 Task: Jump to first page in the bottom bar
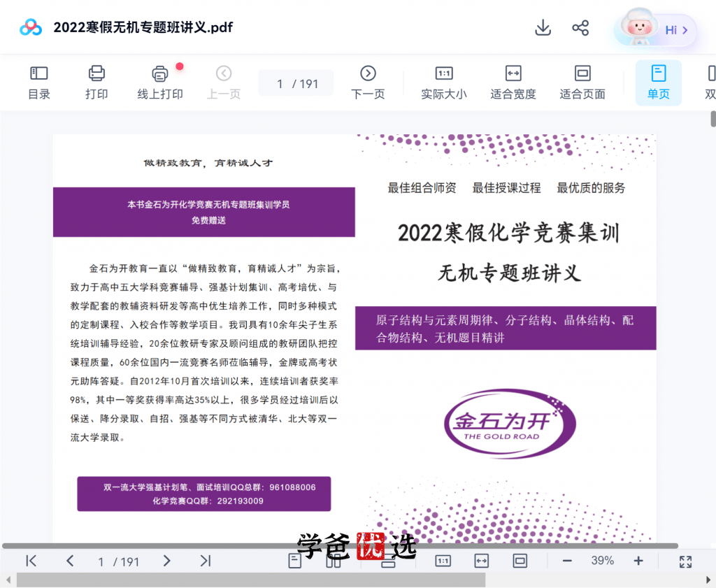(x=31, y=561)
